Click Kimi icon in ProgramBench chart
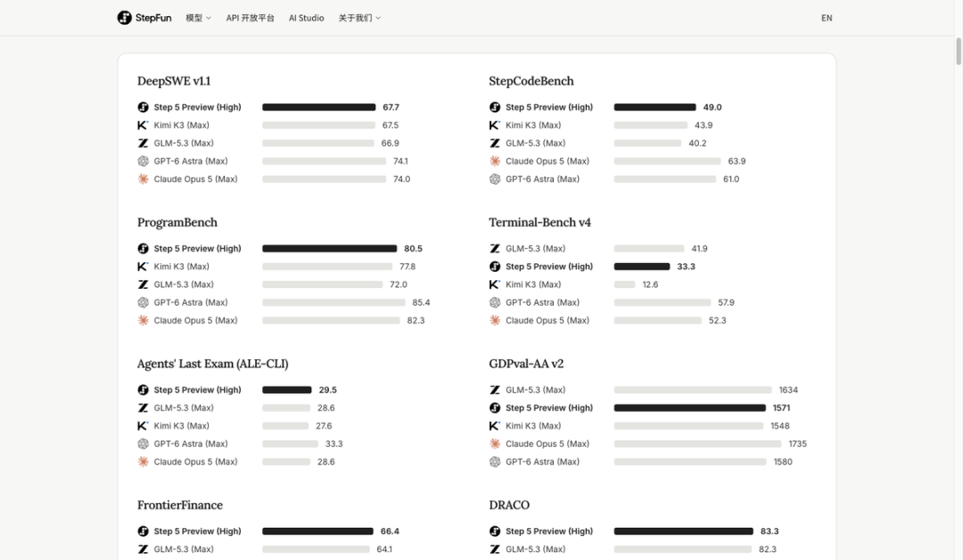The image size is (963, 560). click(x=143, y=266)
